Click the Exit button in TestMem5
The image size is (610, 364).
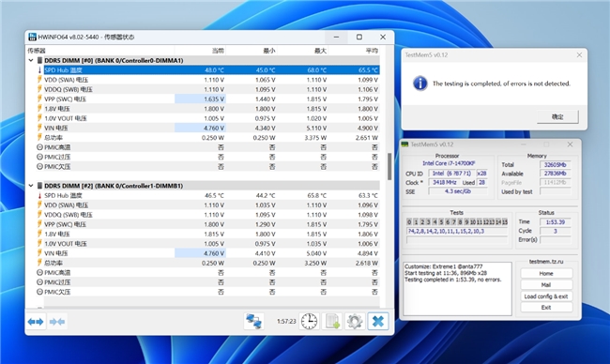click(546, 307)
